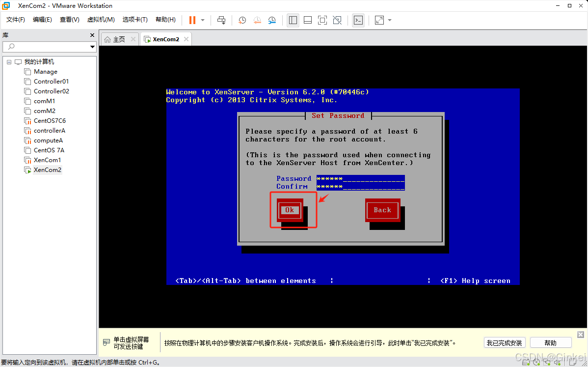This screenshot has height=367, width=588.
Task: Collapse the 我的计算机 tree node
Action: pyautogui.click(x=9, y=62)
